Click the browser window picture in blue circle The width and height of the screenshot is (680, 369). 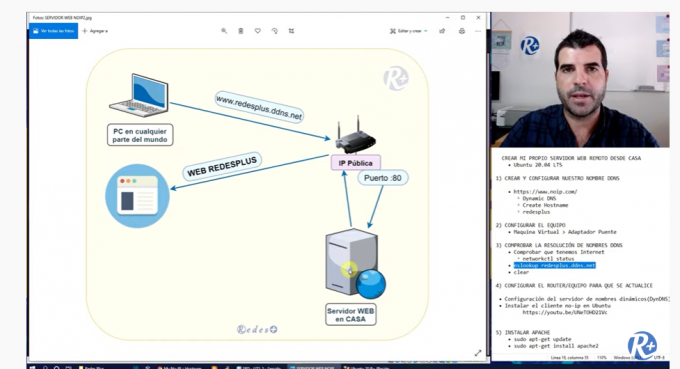point(137,196)
